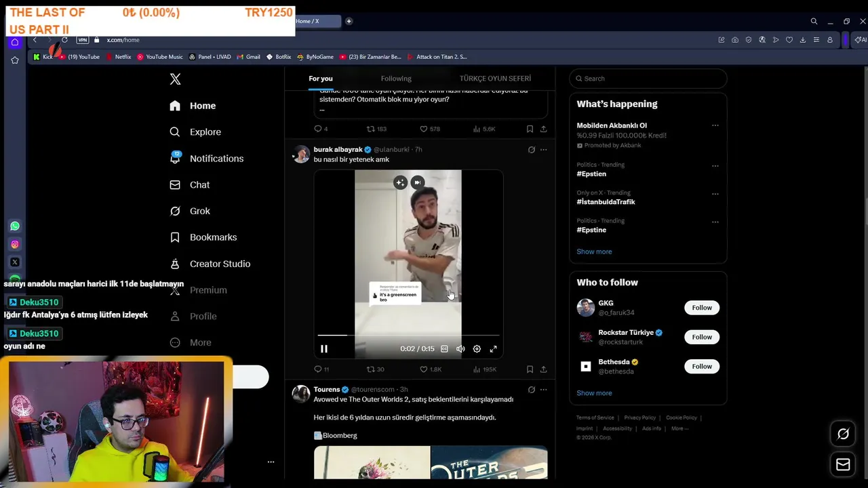Screen dimensions: 868x488
Task: Follow Bethesda
Action: (x=702, y=367)
